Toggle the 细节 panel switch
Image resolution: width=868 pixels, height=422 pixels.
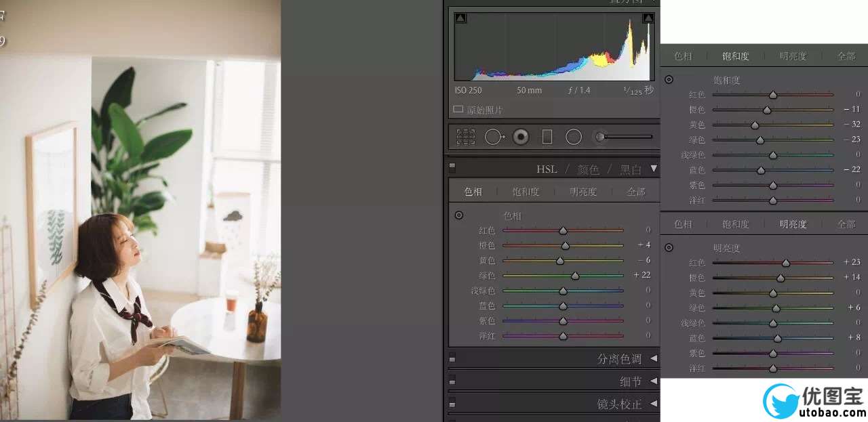(452, 381)
